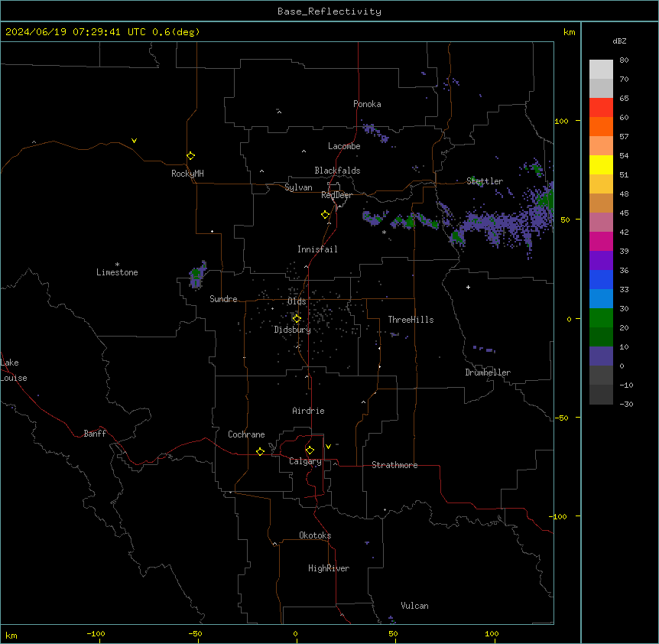Pick the pink 45–42 dBZ legend swatch
Image resolution: width=659 pixels, height=644 pixels.
click(x=601, y=223)
